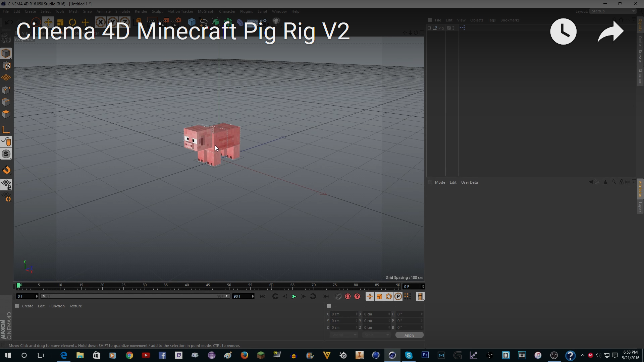Click the hierarchy tag icon beside Pig
The height and width of the screenshot is (362, 644).
pyautogui.click(x=462, y=28)
